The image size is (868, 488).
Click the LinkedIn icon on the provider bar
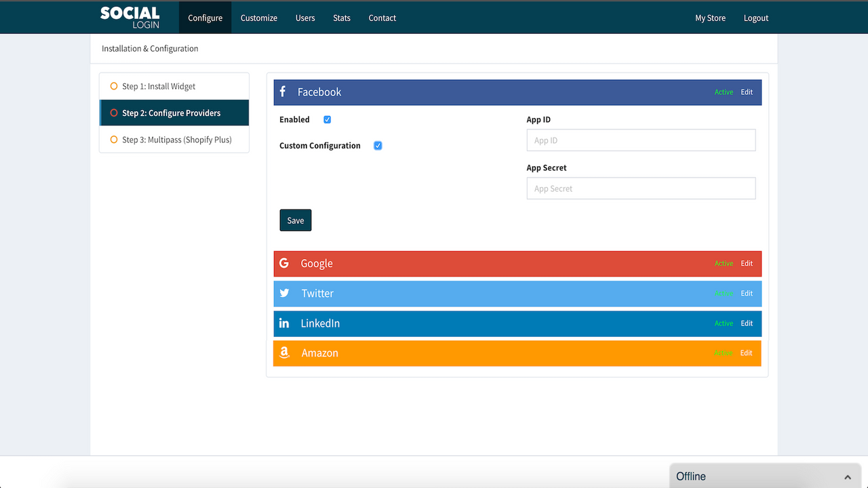[284, 323]
